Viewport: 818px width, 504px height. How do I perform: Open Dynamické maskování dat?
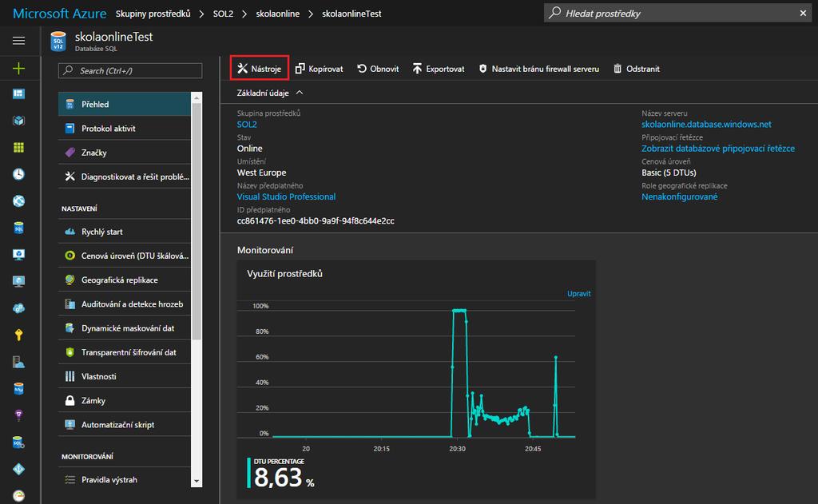(124, 328)
